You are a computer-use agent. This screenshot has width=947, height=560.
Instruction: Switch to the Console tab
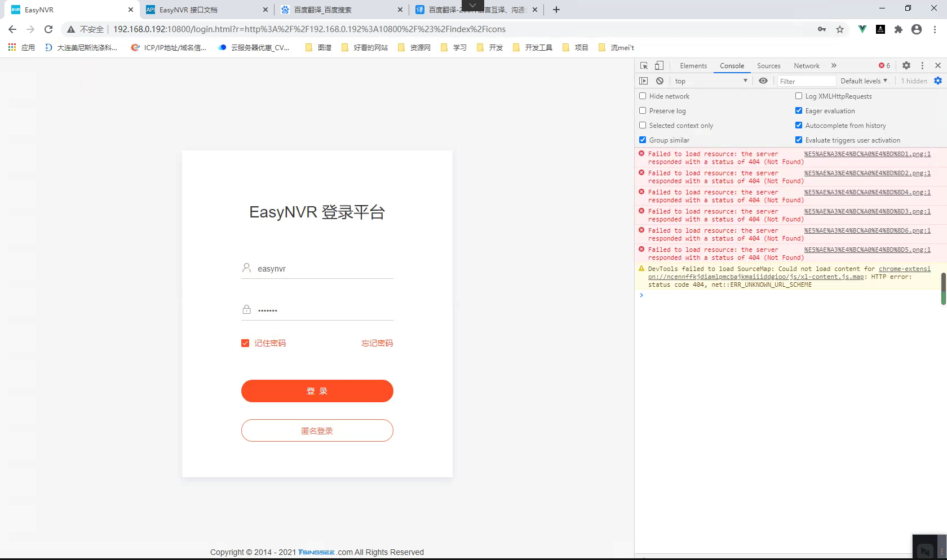pos(732,65)
